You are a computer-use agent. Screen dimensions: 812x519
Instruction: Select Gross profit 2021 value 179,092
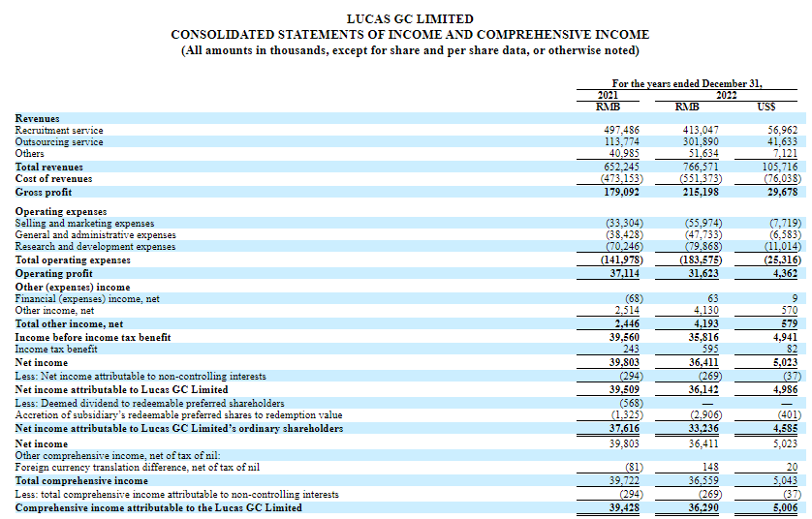621,192
